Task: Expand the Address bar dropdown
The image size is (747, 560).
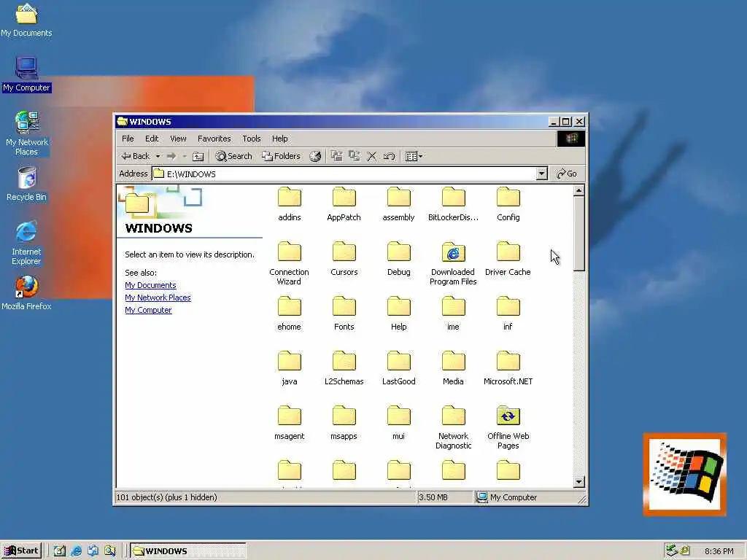Action: pos(542,174)
